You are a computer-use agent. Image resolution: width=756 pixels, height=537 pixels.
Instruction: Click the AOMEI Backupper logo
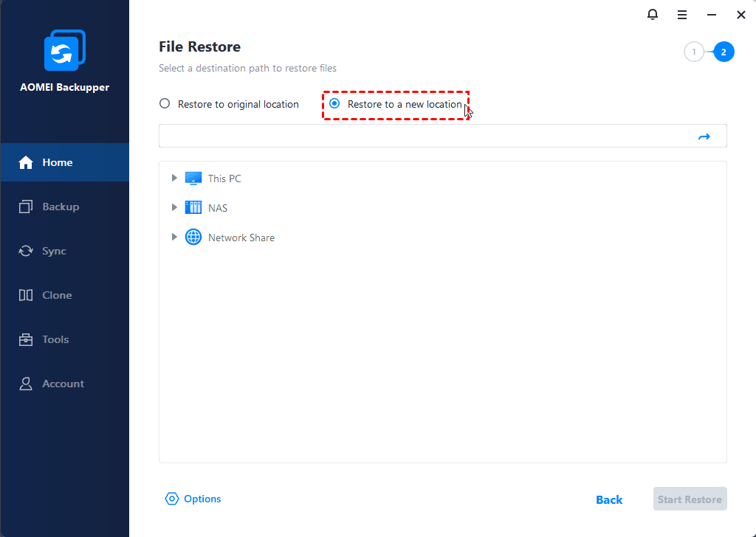click(65, 52)
